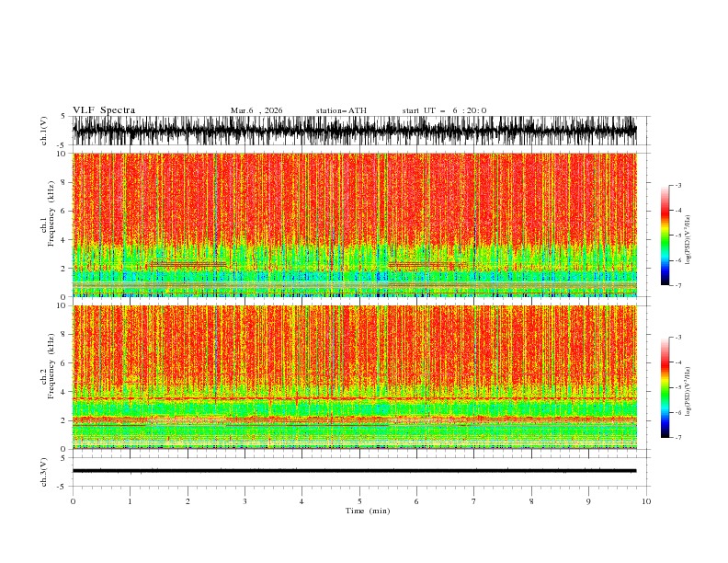728x563 pixels.
Task: Click the time axis tick label '10'
Action: pos(646,501)
